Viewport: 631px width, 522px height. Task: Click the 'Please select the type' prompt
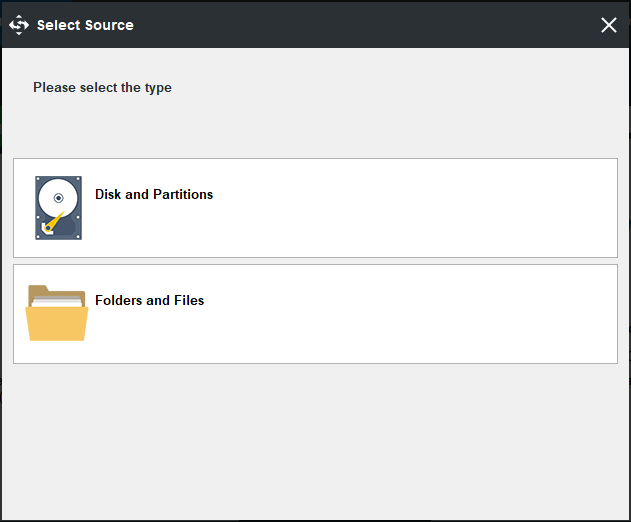[102, 88]
